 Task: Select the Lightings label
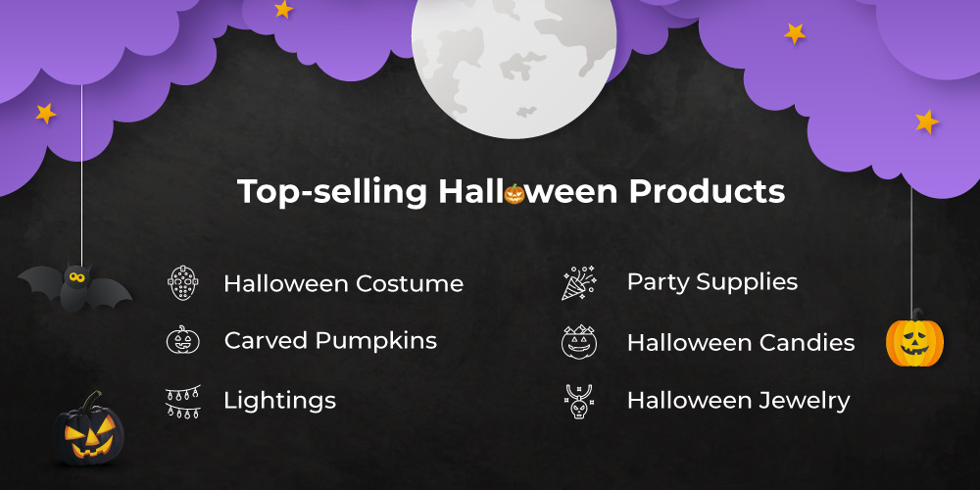[280, 401]
